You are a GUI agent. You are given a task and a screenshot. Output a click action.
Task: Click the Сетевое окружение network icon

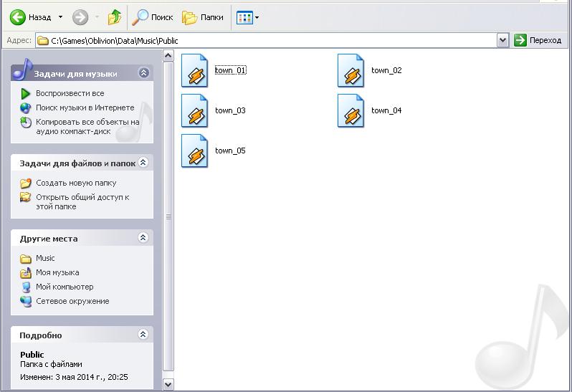(26, 302)
